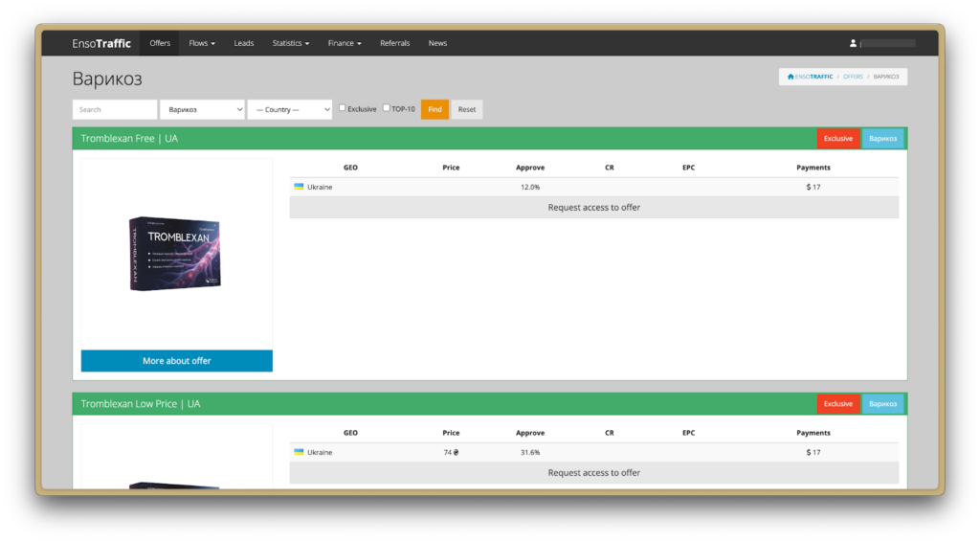Open the Flows menu dropdown

(202, 43)
